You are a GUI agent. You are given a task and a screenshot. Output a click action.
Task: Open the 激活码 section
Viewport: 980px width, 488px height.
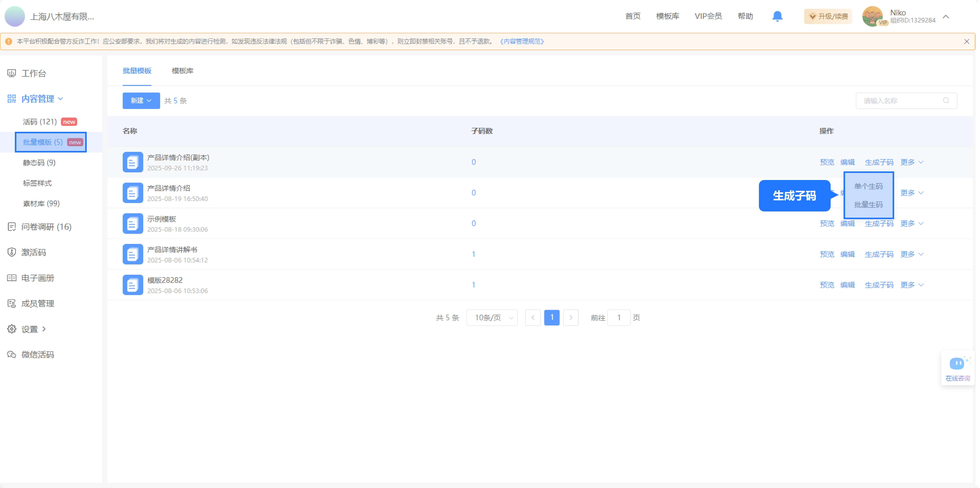point(33,252)
